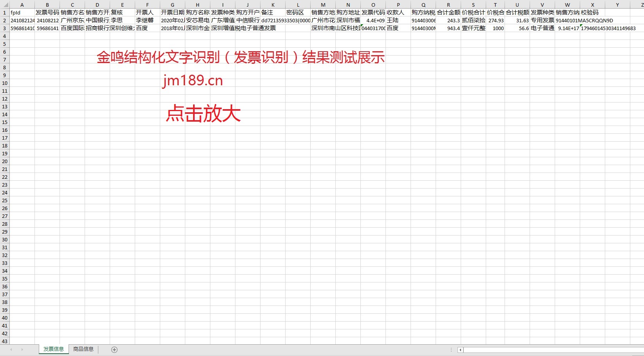Click the horizontal scrollbar left arrow

tap(460, 350)
